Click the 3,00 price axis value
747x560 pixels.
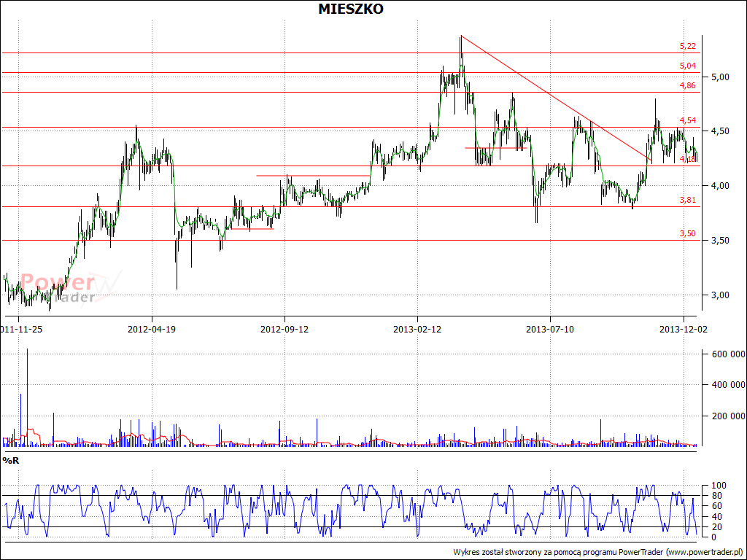click(x=720, y=295)
